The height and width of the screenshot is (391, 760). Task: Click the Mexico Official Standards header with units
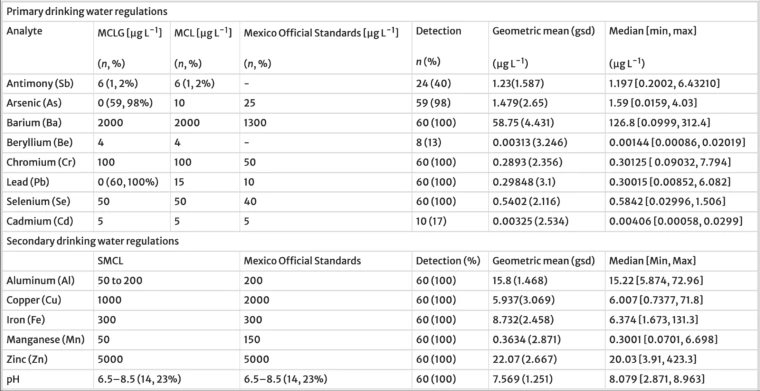pos(321,32)
